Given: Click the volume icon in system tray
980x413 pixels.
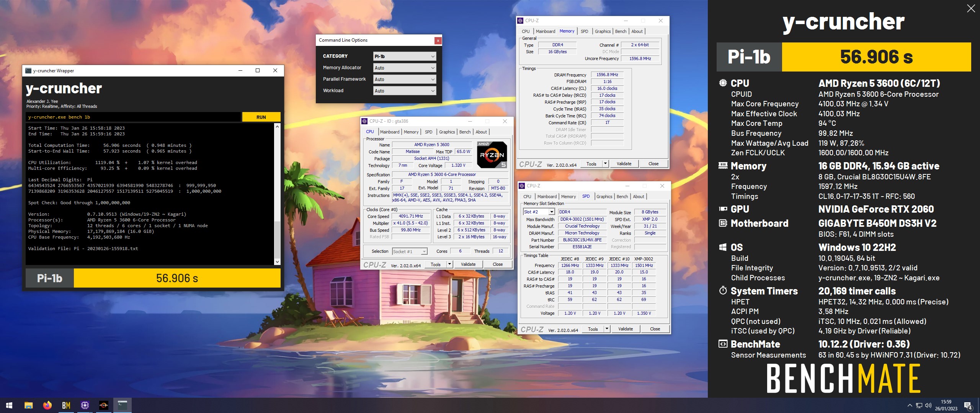Looking at the screenshot, I should coord(928,406).
